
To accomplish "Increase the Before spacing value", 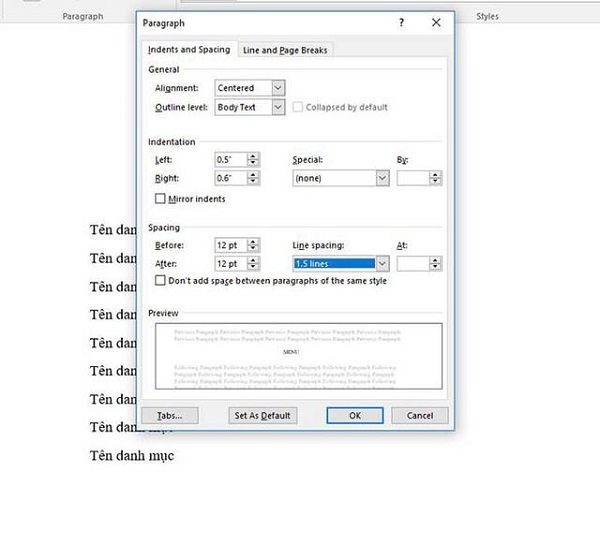I will click(x=253, y=241).
